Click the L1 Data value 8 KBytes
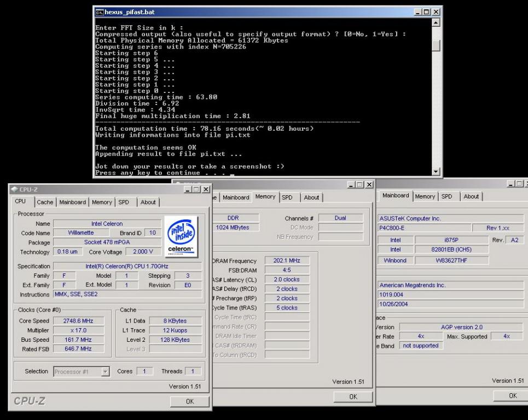The image size is (528, 420). tap(175, 321)
